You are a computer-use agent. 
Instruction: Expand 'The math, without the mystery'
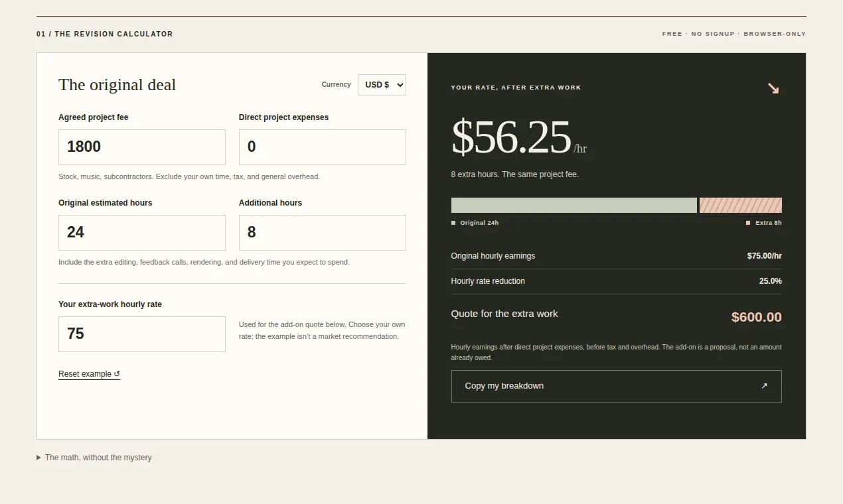(x=94, y=458)
